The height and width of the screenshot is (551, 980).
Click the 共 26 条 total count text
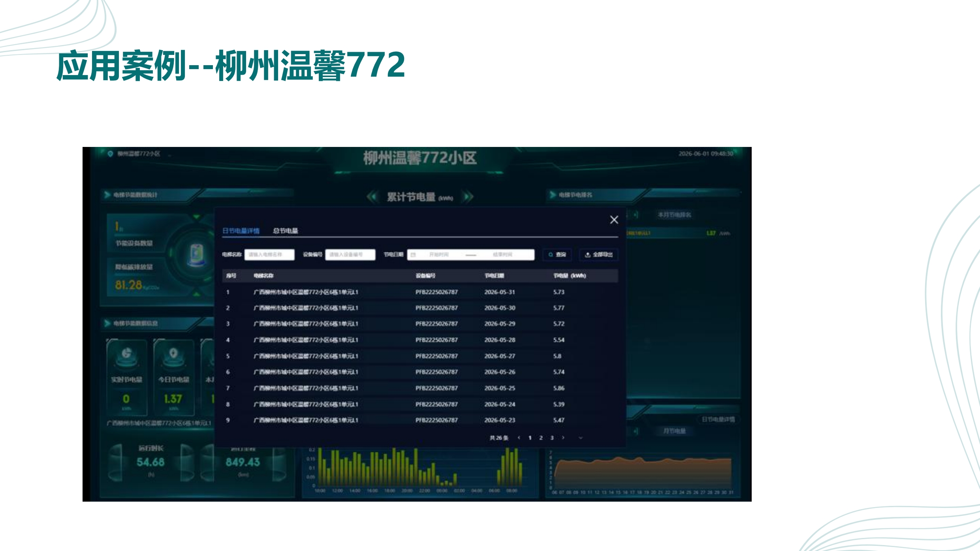(x=499, y=438)
